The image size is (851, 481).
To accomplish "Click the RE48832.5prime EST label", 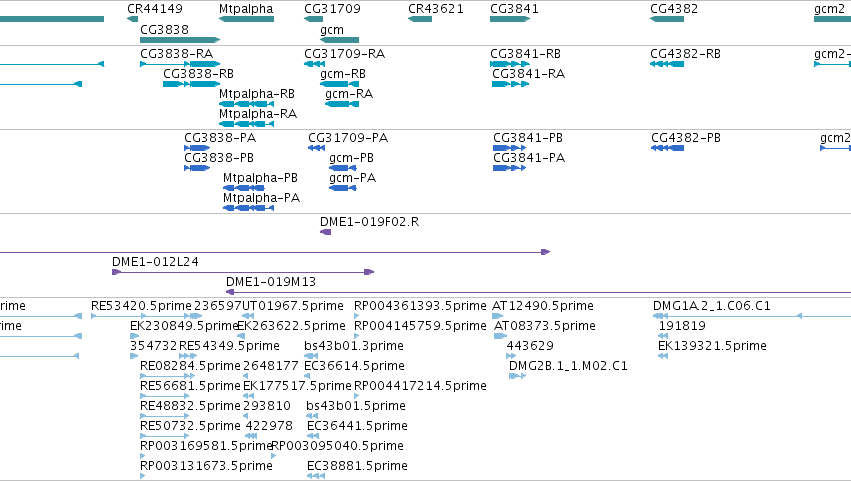I will [x=190, y=406].
